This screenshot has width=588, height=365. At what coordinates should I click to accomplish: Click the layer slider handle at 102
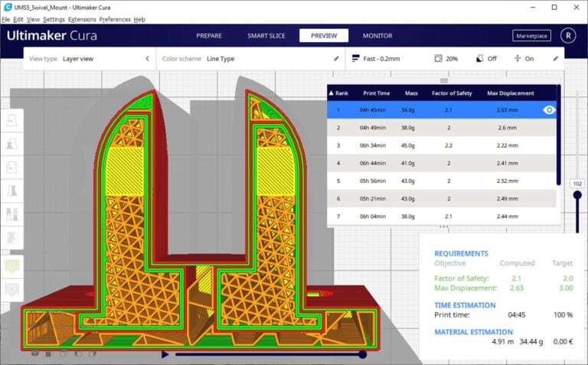[577, 195]
